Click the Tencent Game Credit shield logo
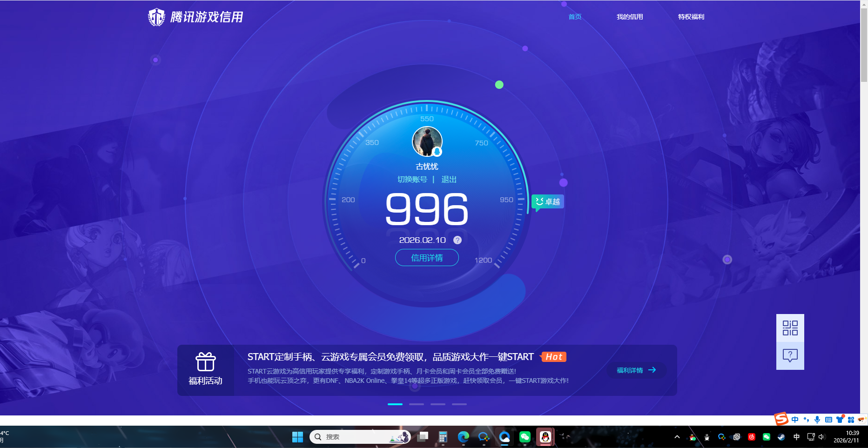 coord(156,17)
